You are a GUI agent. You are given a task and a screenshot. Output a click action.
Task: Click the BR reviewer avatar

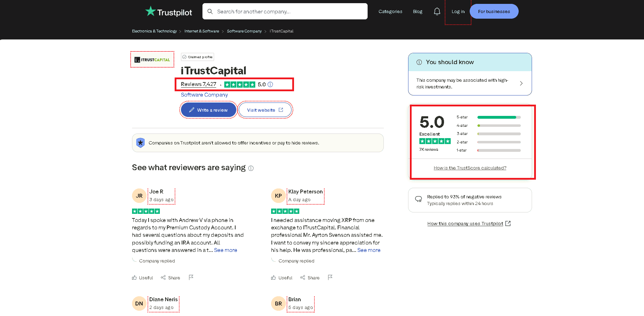click(278, 303)
